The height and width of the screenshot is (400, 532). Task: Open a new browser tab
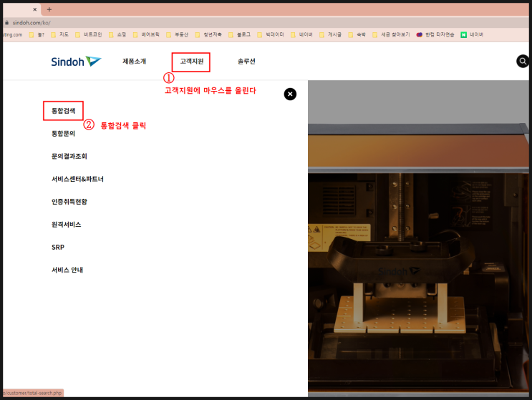(49, 9)
